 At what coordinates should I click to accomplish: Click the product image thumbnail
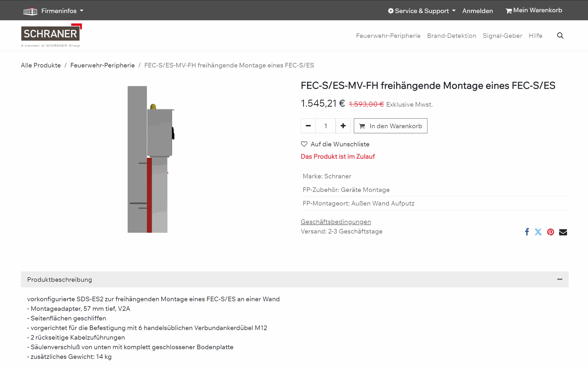pos(151,159)
